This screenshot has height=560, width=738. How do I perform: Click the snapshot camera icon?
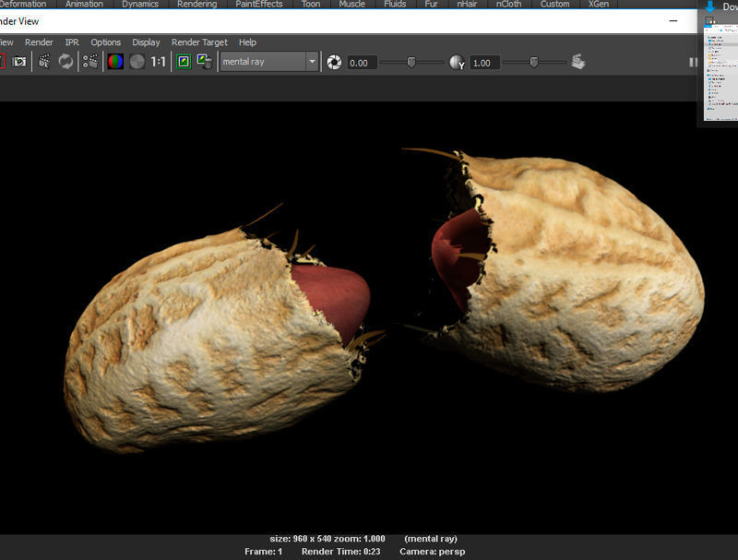[x=19, y=62]
